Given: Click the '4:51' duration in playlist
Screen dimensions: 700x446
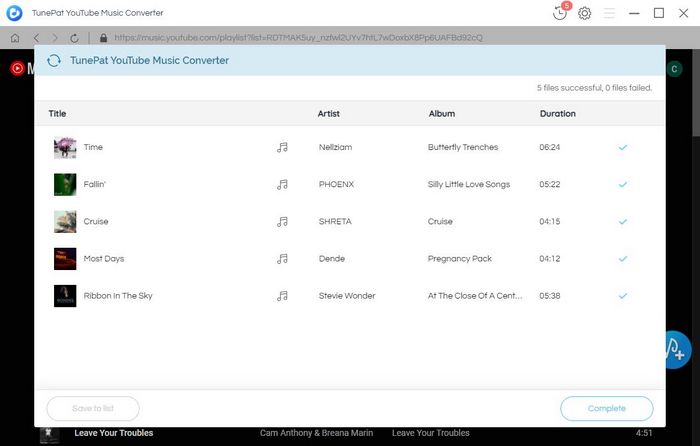Looking at the screenshot, I should (x=644, y=433).
